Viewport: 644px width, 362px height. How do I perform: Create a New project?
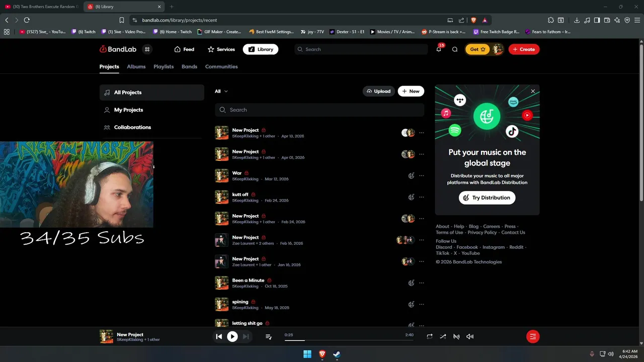(x=411, y=91)
